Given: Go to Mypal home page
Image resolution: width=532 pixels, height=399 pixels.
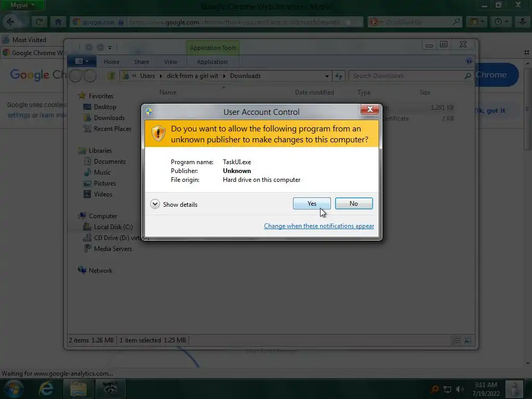Looking at the screenshot, I should (x=58, y=22).
